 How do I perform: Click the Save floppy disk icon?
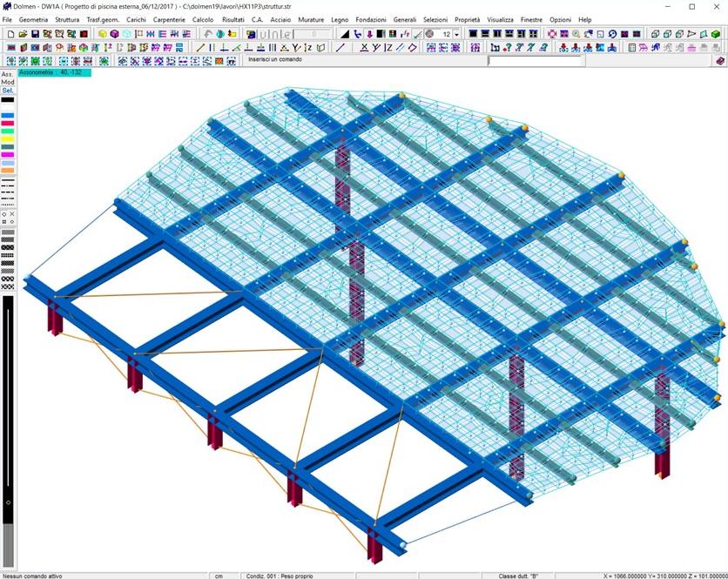[x=35, y=34]
